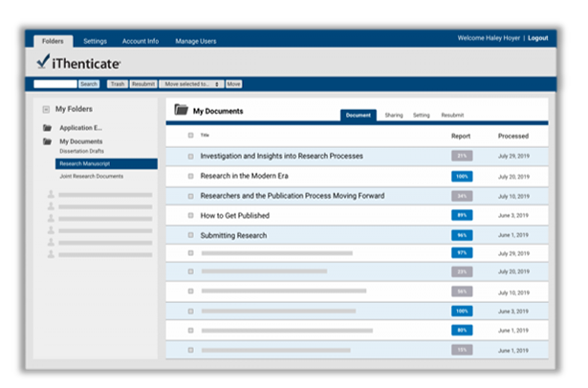Sort by the Processed column header

(x=513, y=136)
